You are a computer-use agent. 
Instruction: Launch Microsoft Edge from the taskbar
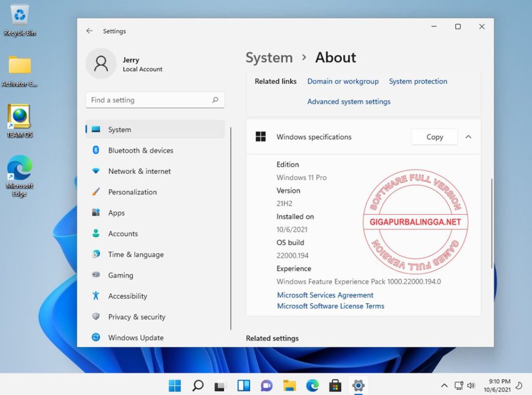pyautogui.click(x=312, y=385)
